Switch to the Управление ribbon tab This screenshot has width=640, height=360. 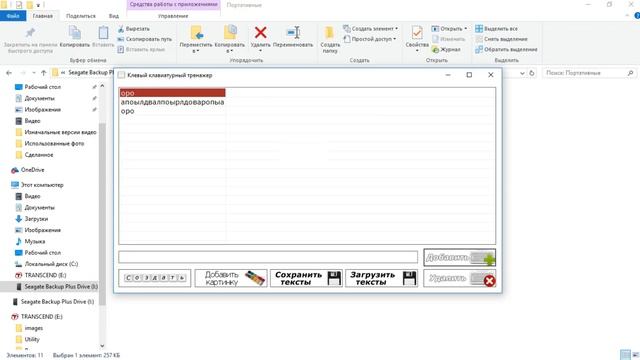coord(173,16)
